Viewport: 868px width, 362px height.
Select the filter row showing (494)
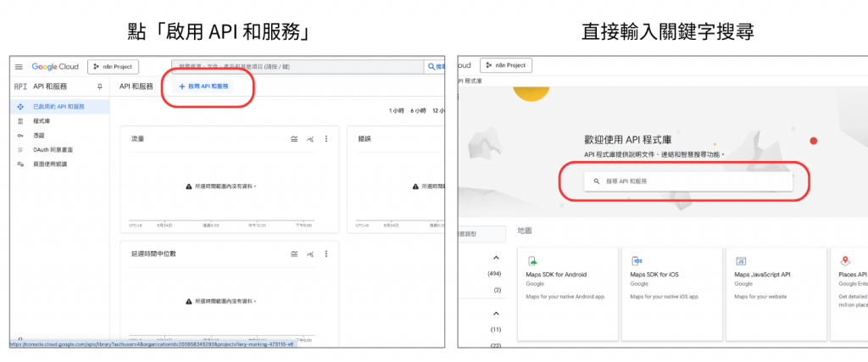pos(494,274)
